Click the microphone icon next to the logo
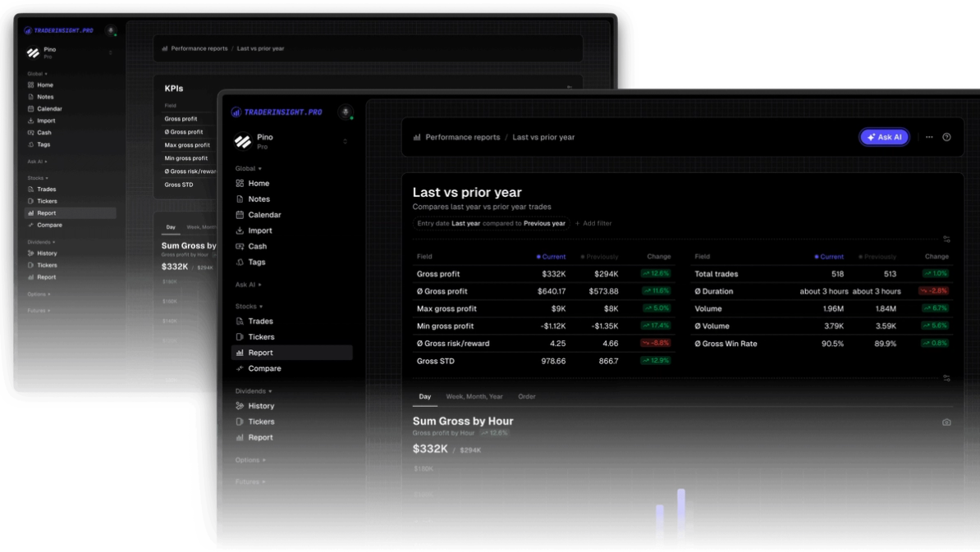 (346, 113)
